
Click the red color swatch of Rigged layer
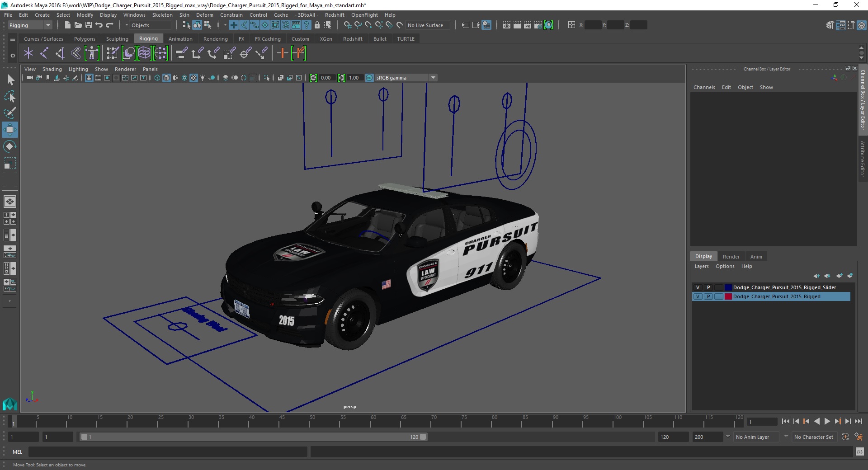728,296
